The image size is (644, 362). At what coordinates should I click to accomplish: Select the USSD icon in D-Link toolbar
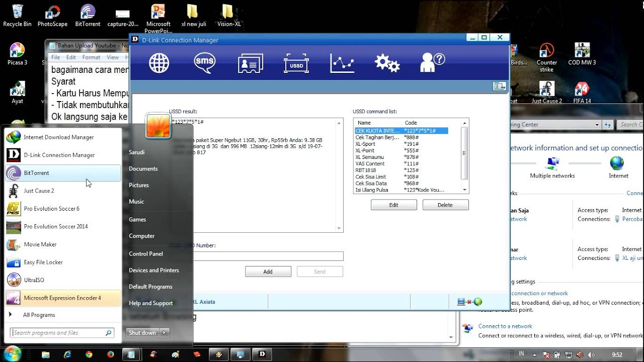coord(296,64)
